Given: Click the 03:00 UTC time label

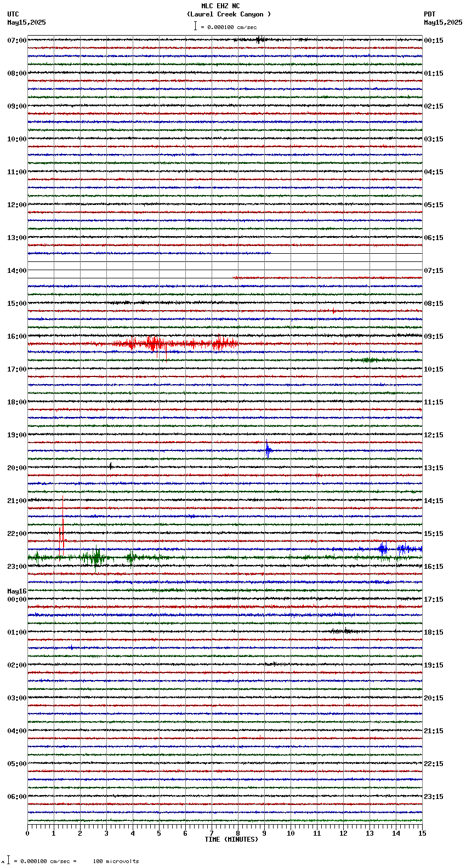Looking at the screenshot, I should click(17, 698).
